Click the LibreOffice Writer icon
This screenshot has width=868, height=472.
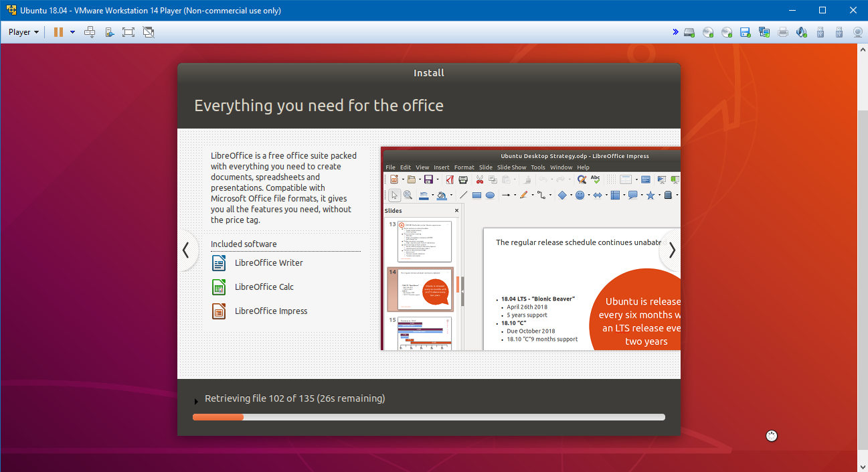[x=219, y=263]
